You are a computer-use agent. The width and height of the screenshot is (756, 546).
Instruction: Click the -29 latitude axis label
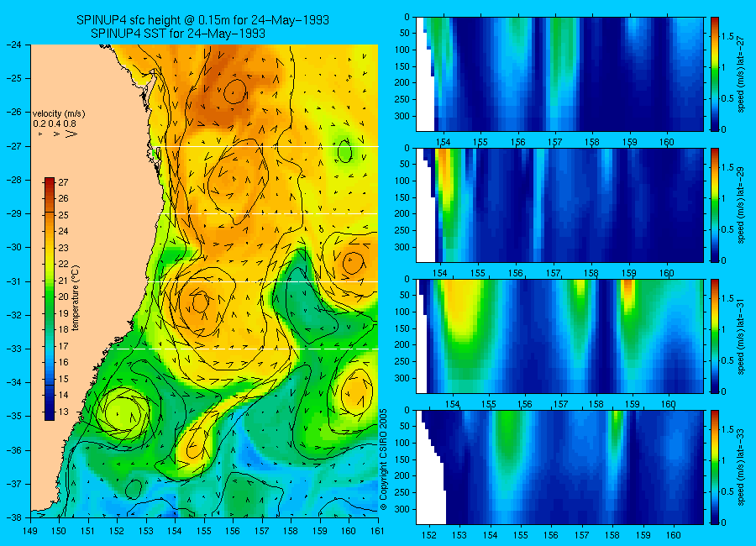[13, 213]
